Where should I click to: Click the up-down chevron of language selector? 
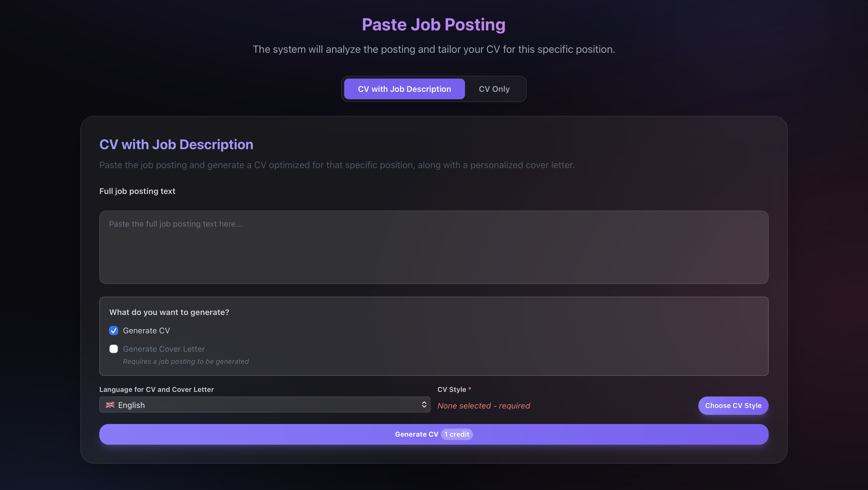tap(424, 405)
